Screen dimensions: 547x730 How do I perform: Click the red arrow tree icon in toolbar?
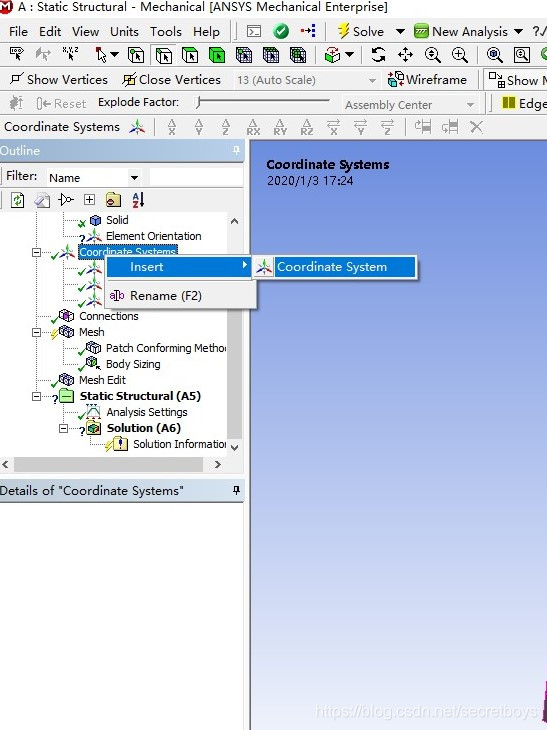coord(308,31)
